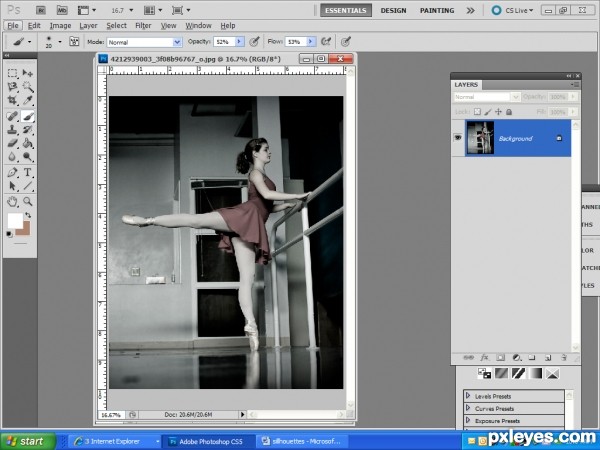The width and height of the screenshot is (600, 450).
Task: Select the Zoom tool
Action: click(x=28, y=201)
